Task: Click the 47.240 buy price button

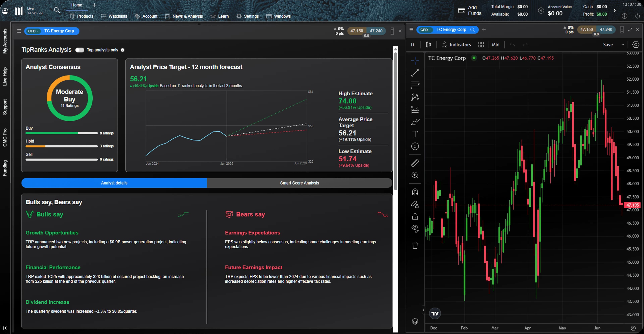Action: (376, 31)
